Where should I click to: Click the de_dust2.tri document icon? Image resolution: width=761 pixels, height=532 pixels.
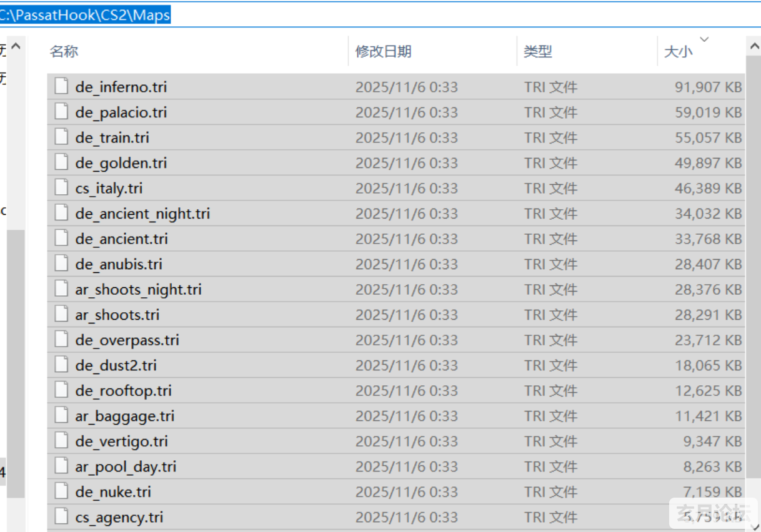(61, 365)
